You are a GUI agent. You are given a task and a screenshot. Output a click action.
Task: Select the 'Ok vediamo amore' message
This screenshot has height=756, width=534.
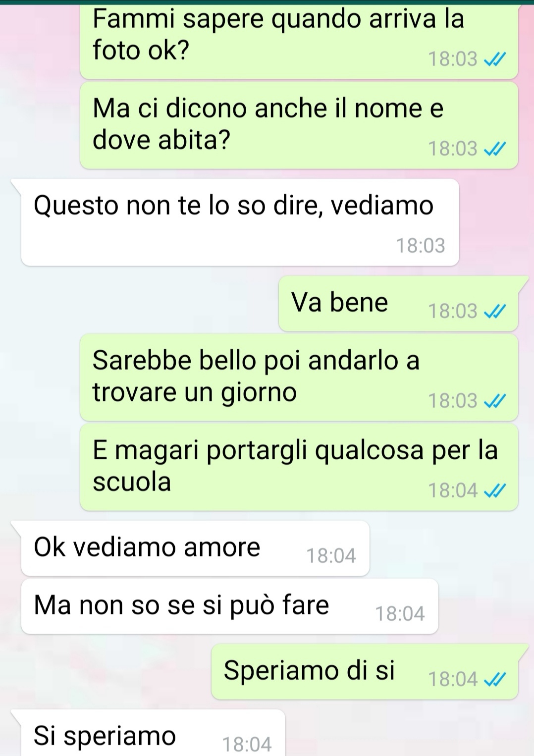195,548
